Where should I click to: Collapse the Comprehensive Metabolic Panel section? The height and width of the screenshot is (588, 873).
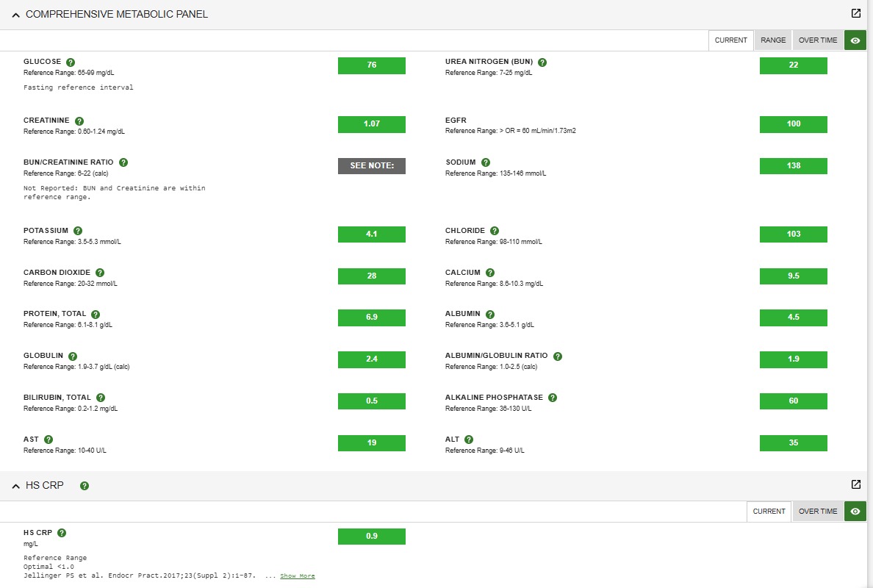click(15, 15)
